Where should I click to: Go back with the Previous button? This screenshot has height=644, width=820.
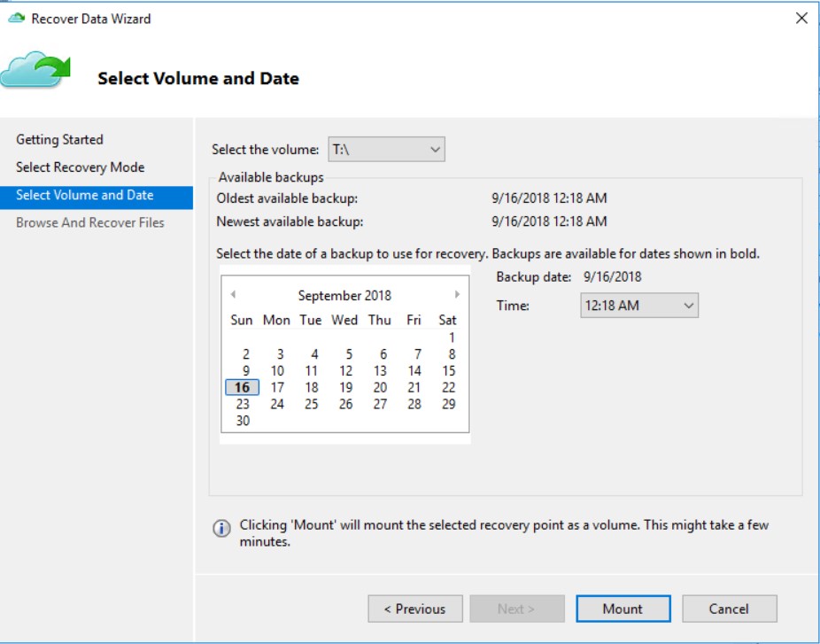(415, 609)
